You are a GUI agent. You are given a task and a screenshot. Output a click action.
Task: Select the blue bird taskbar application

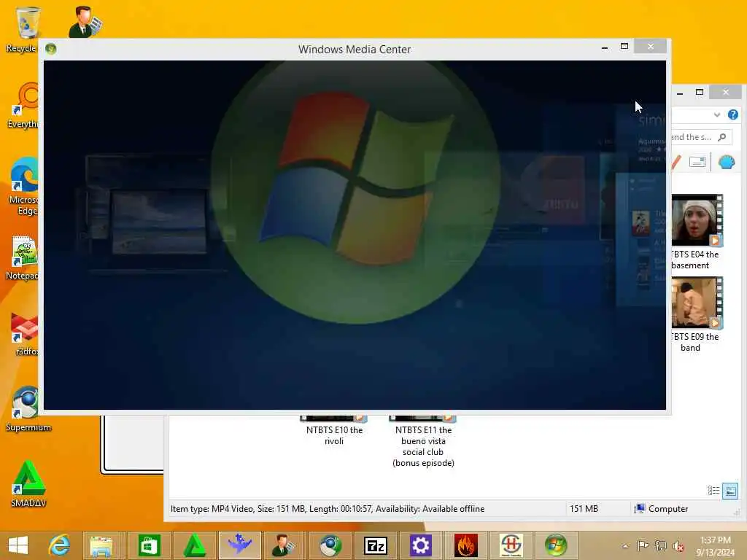tap(239, 544)
